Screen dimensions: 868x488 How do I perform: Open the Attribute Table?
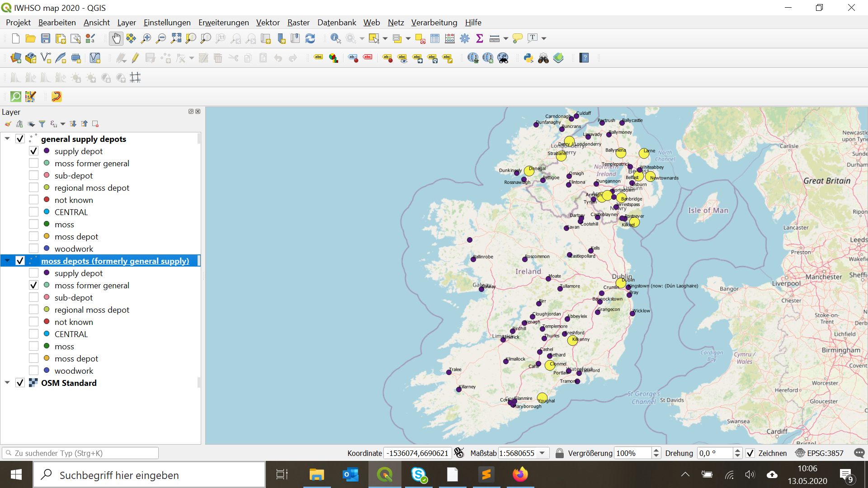(434, 38)
